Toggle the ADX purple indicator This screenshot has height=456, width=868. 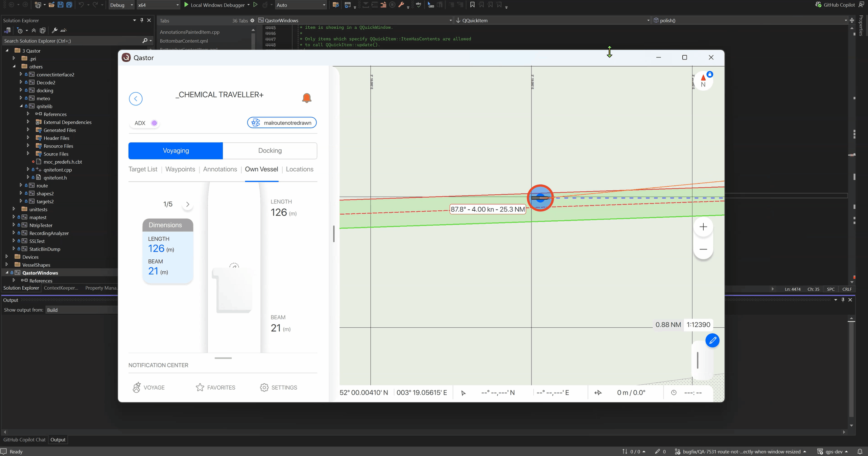click(x=154, y=123)
